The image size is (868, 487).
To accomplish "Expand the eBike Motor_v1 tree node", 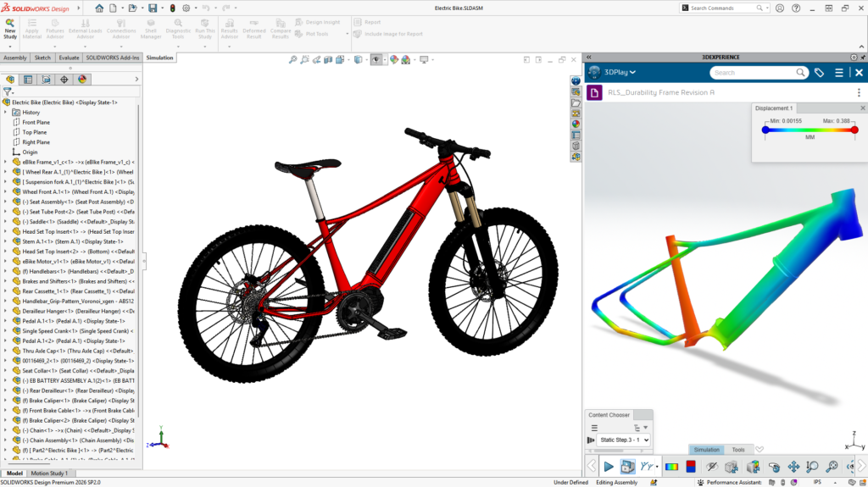I will click(6, 261).
